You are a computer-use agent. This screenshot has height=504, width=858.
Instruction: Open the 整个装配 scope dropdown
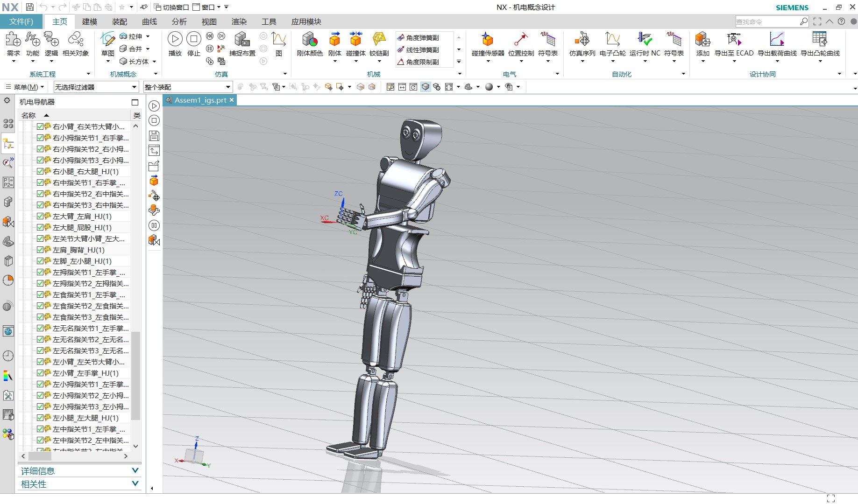tap(188, 87)
